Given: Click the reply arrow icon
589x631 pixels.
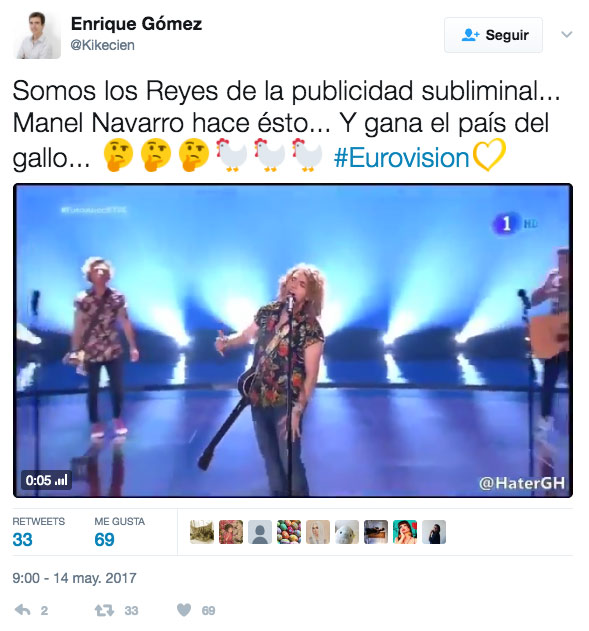Looking at the screenshot, I should click(x=23, y=610).
